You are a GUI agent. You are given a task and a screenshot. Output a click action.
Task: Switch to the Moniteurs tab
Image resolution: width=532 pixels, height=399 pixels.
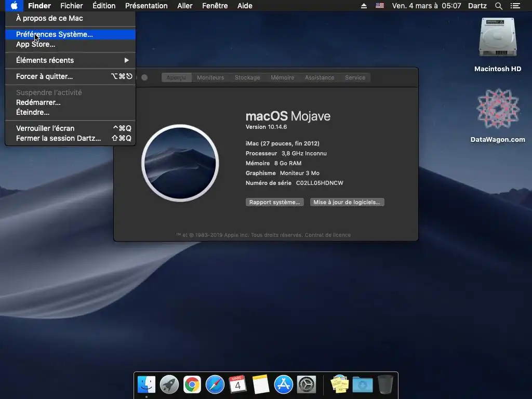[x=210, y=77]
